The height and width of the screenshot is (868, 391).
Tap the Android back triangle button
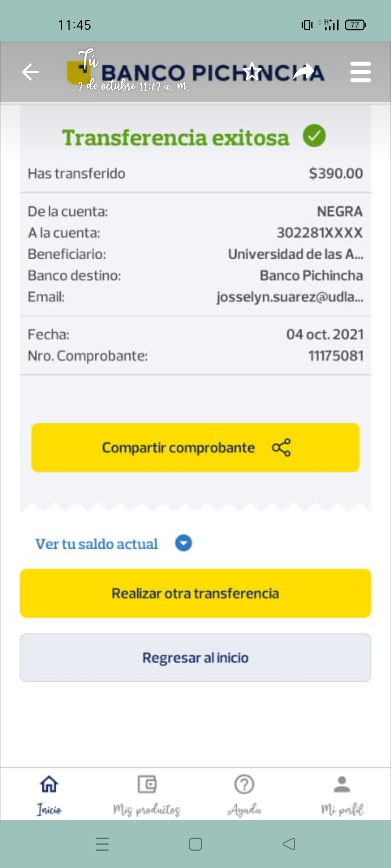pyautogui.click(x=289, y=844)
